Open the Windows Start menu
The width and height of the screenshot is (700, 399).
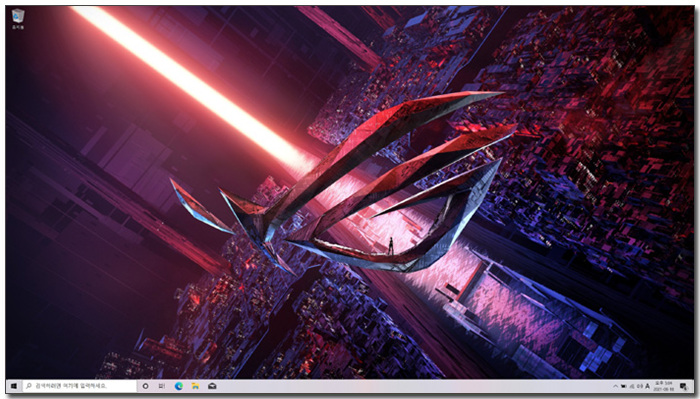tap(13, 386)
